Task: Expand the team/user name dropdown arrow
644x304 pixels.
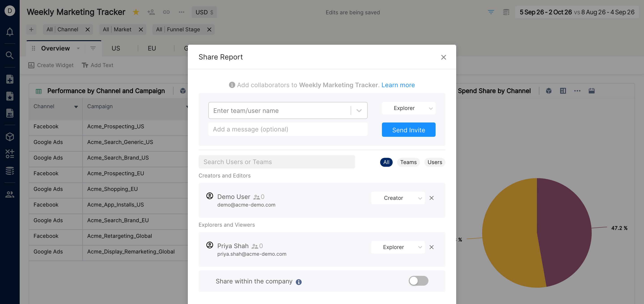Action: coord(359,110)
